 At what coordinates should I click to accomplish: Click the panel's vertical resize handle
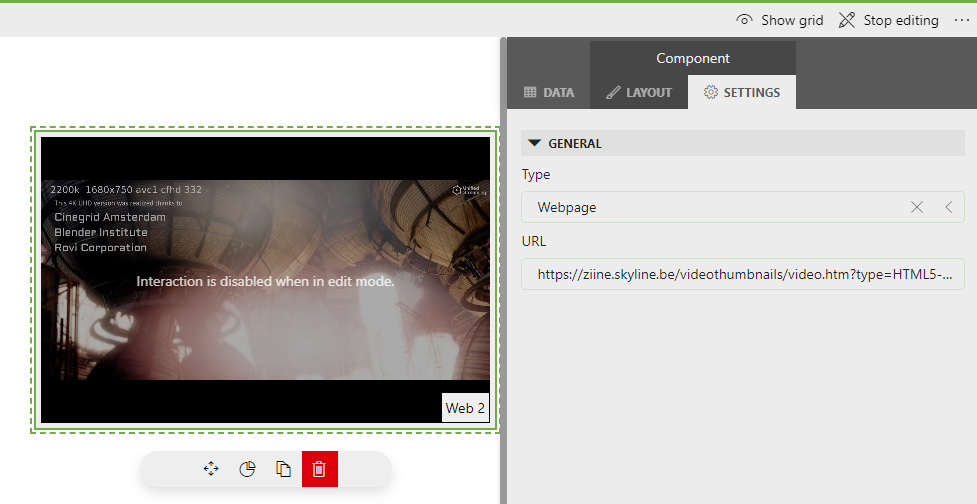503,270
